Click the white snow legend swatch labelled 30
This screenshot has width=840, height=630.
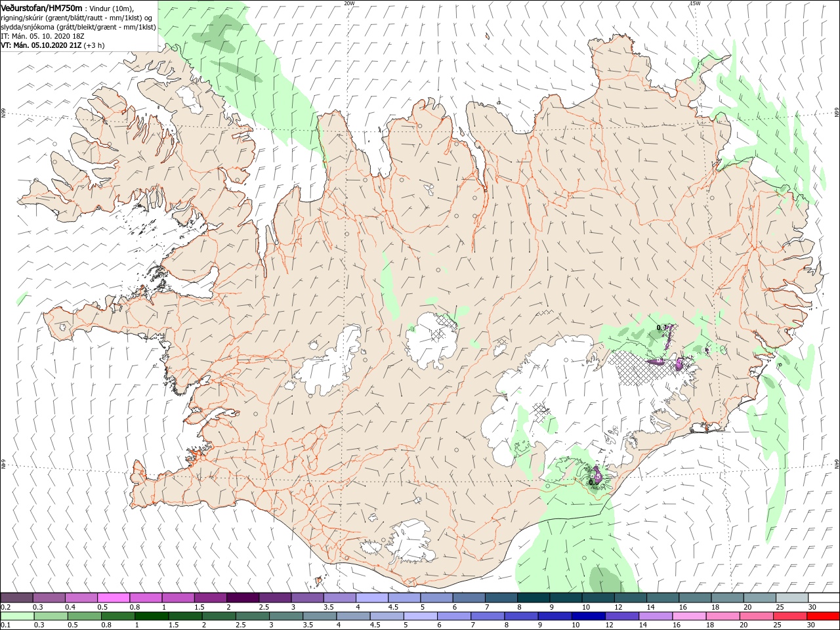(823, 598)
